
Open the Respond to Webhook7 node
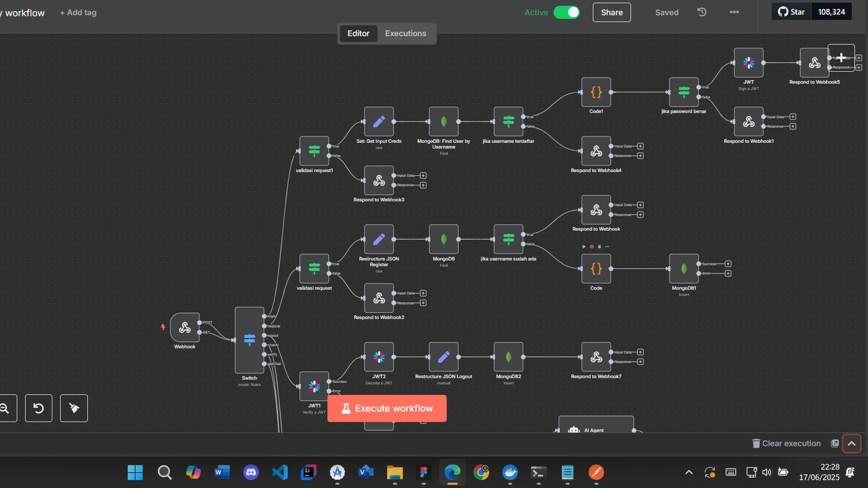pyautogui.click(x=596, y=357)
